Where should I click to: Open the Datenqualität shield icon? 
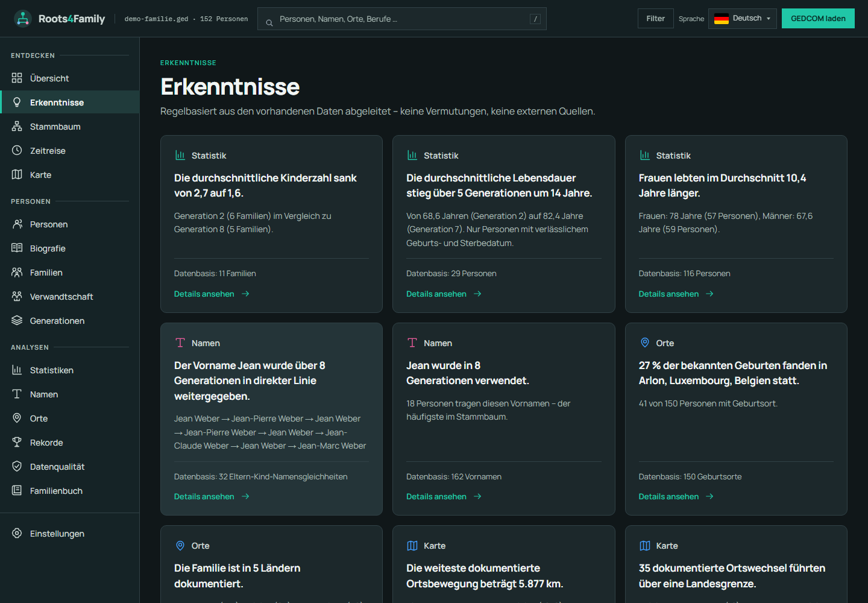[17, 467]
